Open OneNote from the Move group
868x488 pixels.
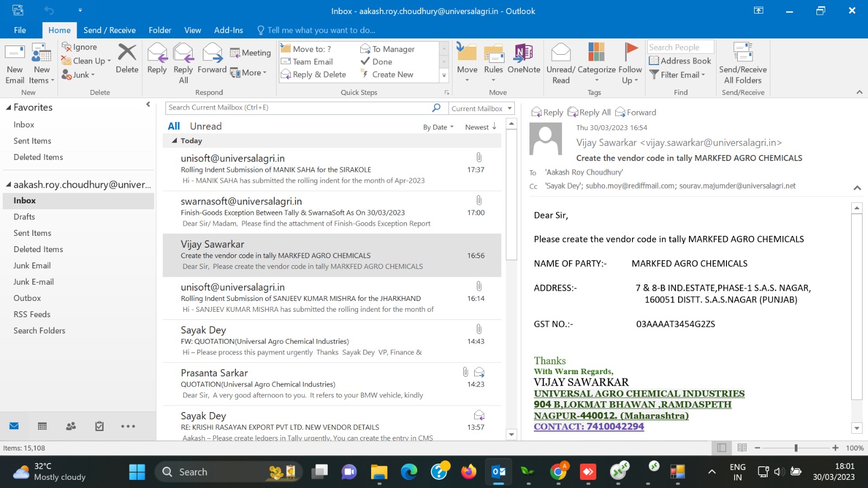coord(524,53)
